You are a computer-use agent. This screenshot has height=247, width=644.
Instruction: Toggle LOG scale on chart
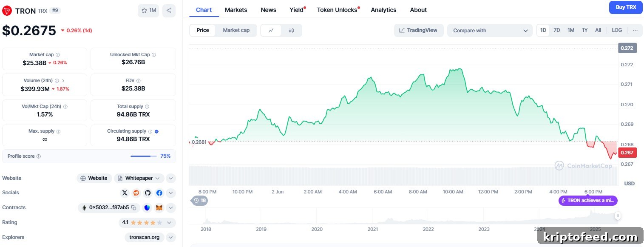tap(617, 30)
